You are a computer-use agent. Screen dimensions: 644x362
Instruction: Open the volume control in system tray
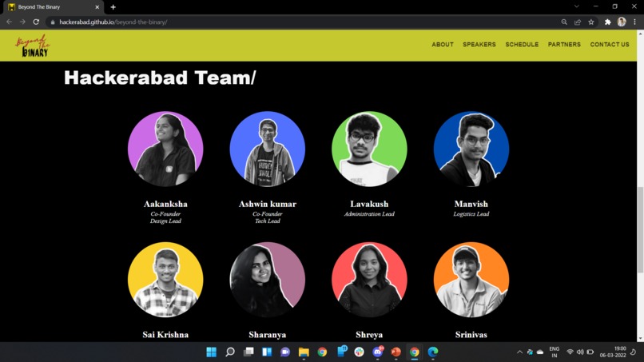click(x=580, y=352)
